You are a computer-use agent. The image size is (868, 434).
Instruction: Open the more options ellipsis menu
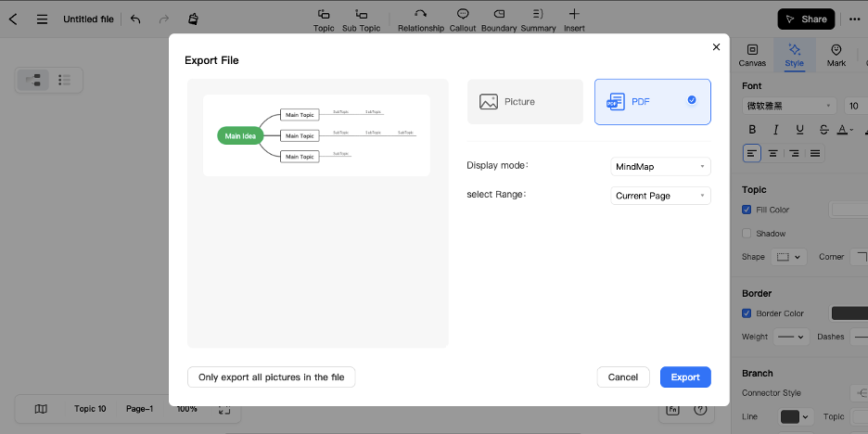click(x=854, y=19)
